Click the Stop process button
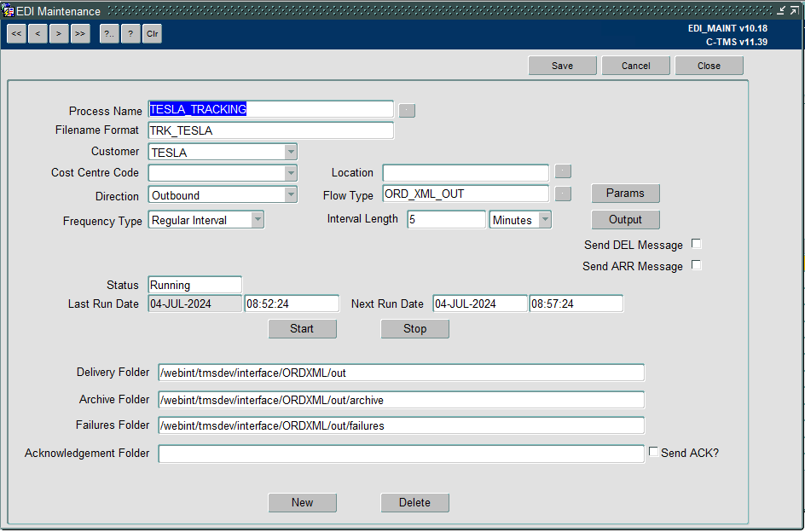The height and width of the screenshot is (532, 805). (414, 329)
